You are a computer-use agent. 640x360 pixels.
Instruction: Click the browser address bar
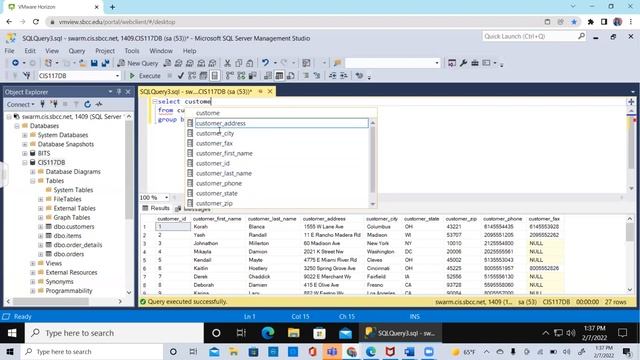(x=294, y=22)
